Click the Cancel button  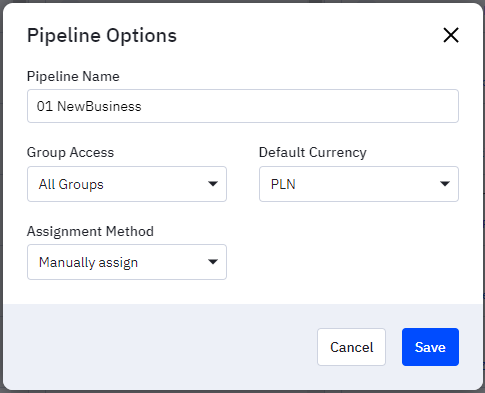351,347
